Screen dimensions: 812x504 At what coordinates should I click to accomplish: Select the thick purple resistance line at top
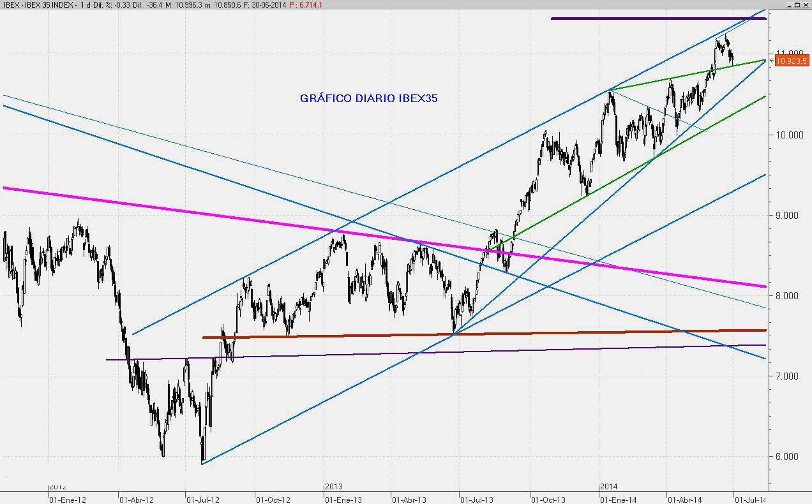pos(658,19)
